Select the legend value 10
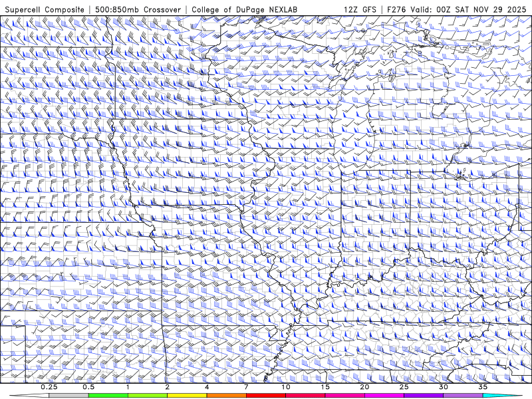The height and width of the screenshot is (399, 532). coord(286,387)
